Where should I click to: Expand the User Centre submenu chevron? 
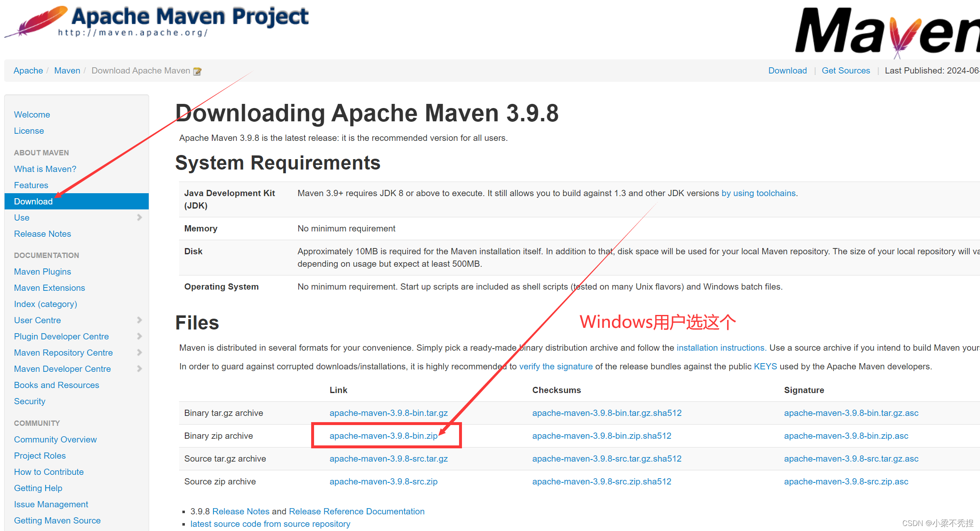click(x=140, y=320)
